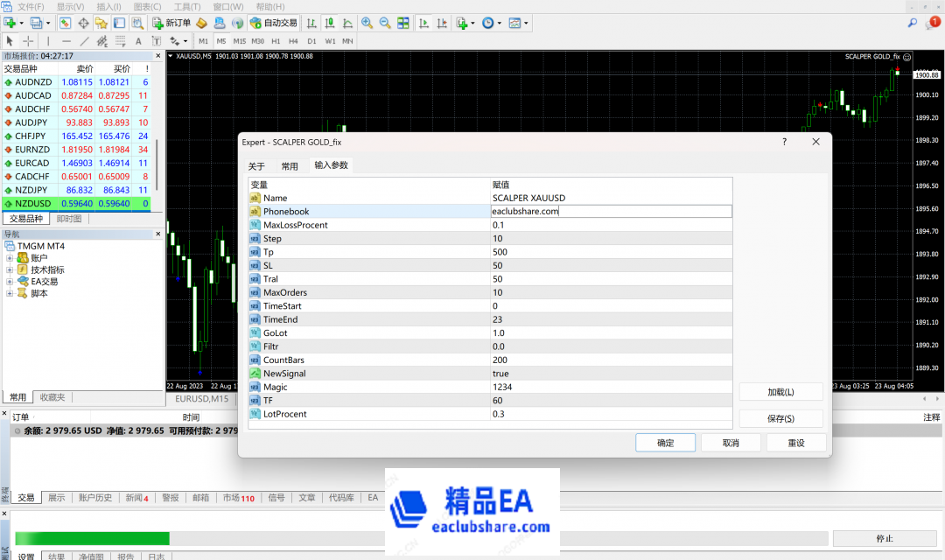This screenshot has width=945, height=560.
Task: Expand the 技术指标 tree node
Action: pos(10,269)
